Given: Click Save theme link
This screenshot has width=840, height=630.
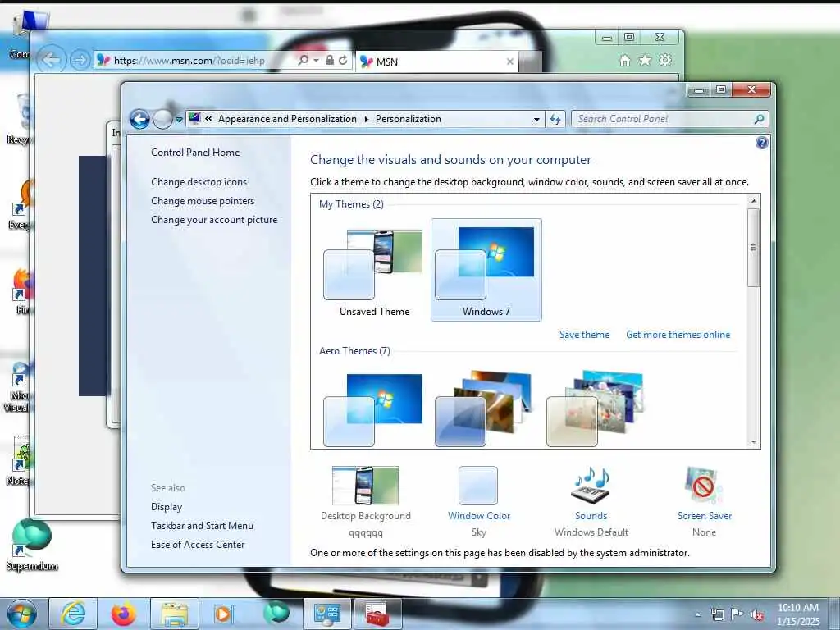Looking at the screenshot, I should 584,335.
